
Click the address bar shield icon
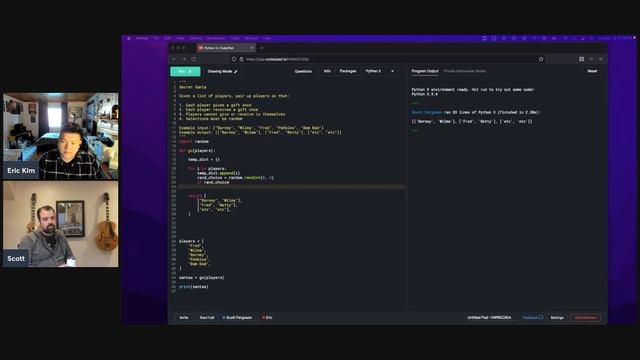(x=234, y=59)
